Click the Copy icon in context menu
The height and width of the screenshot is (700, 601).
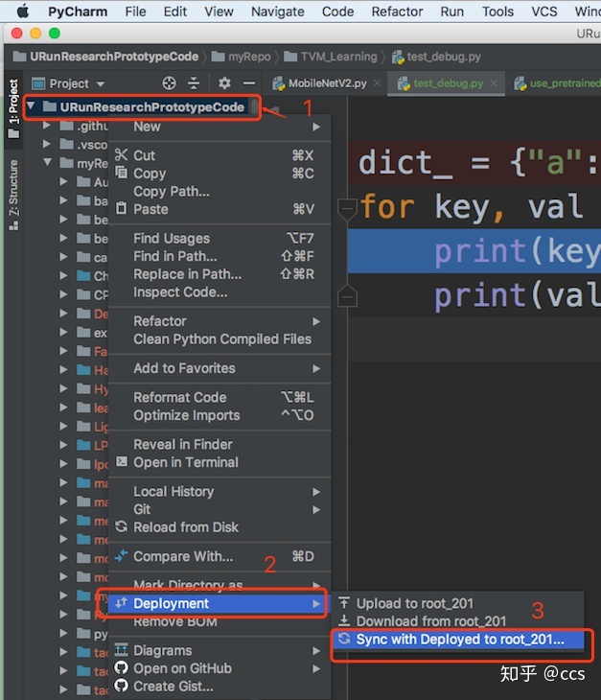tap(122, 173)
